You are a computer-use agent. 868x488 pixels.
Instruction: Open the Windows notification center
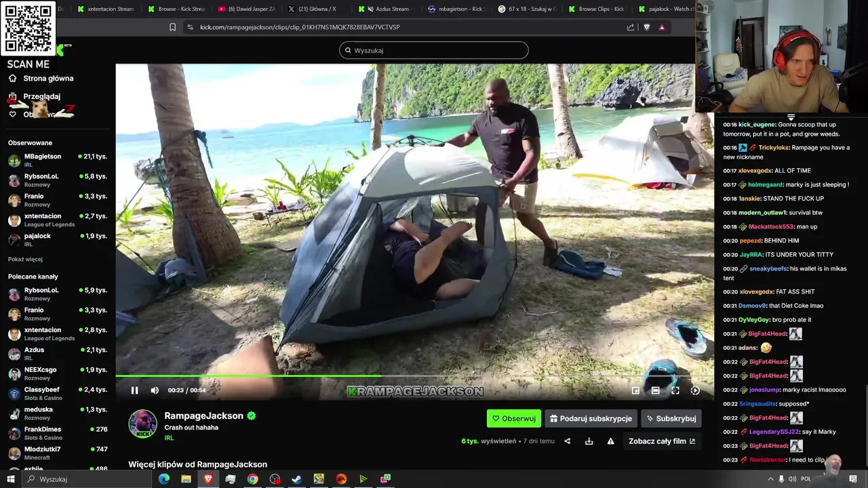coord(853,479)
